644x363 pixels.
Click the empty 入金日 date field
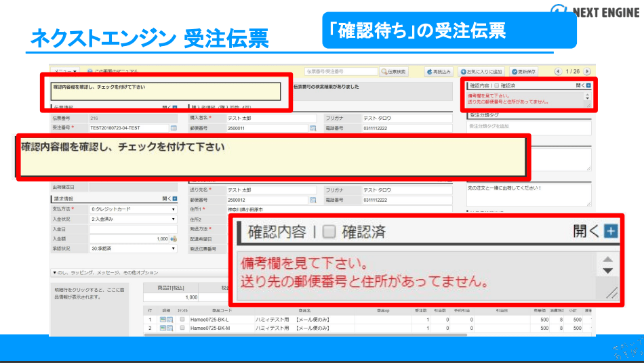(x=134, y=229)
